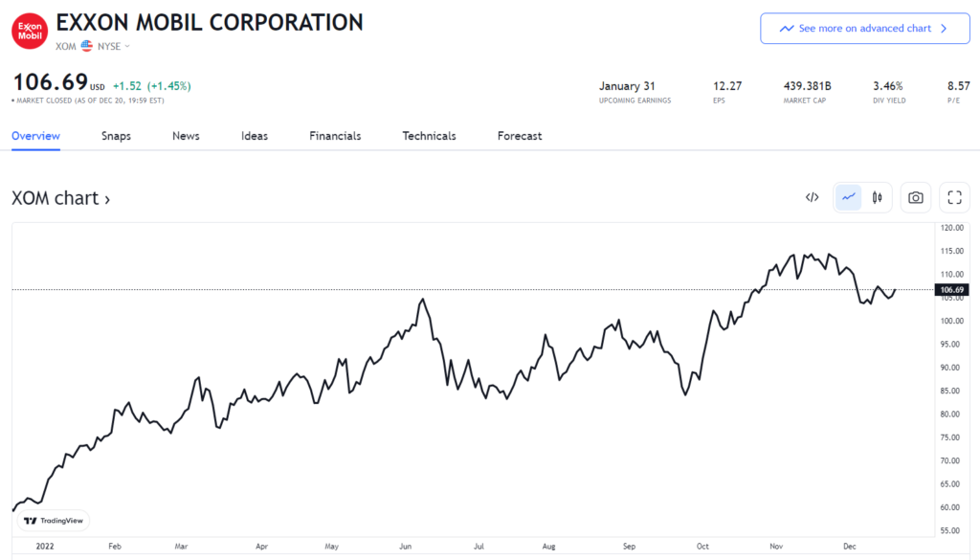Click the TradingView logo on chart
The height and width of the screenshot is (560, 980).
[x=54, y=521]
